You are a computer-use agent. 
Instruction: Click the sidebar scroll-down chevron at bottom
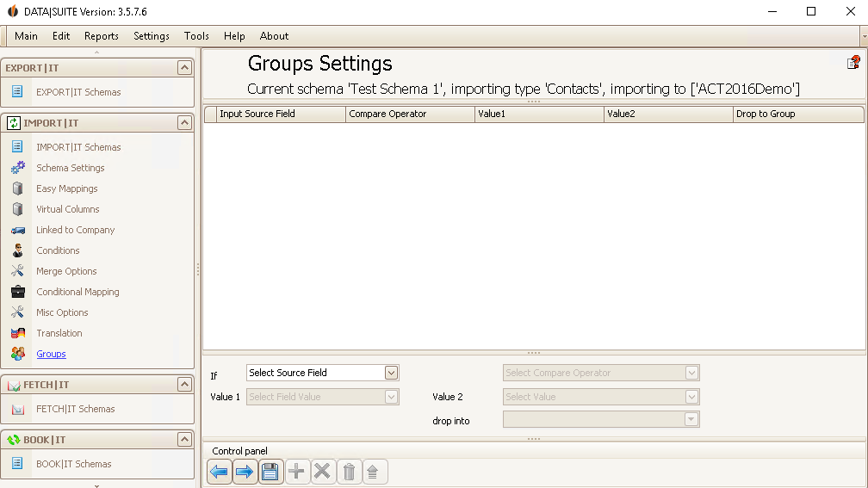(x=96, y=485)
